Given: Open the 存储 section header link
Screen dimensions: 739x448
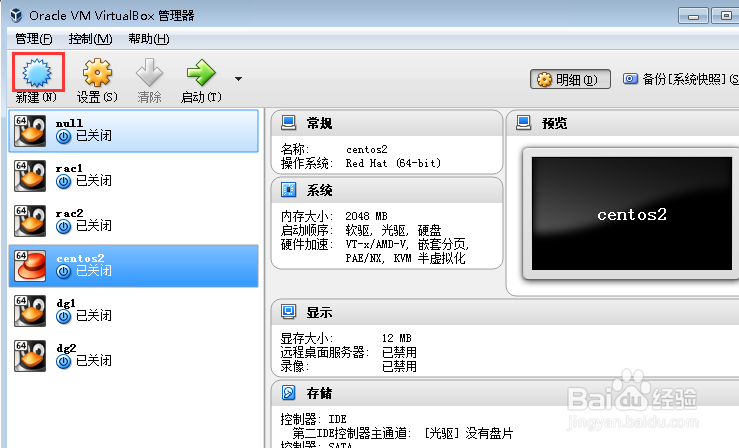Looking at the screenshot, I should click(x=319, y=393).
